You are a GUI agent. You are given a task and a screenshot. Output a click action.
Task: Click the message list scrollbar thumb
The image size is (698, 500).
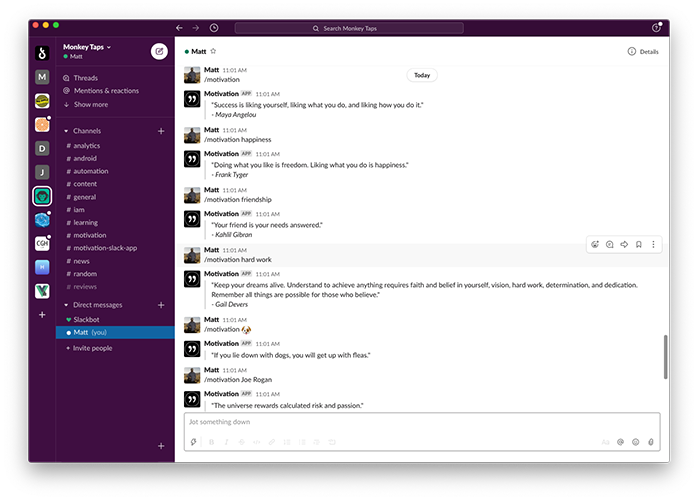(x=666, y=357)
